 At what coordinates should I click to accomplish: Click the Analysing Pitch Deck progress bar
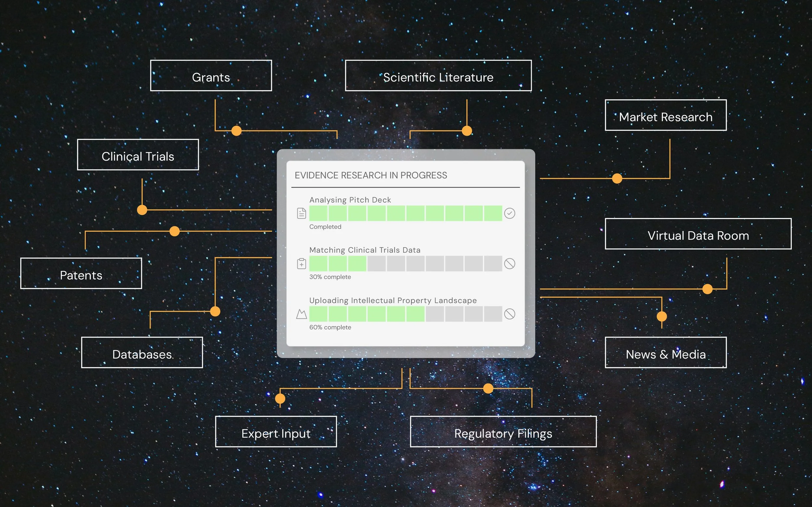[406, 213]
